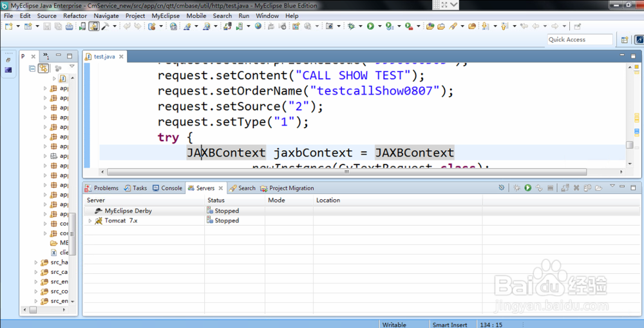
Task: Open the Refactor menu
Action: tap(75, 15)
